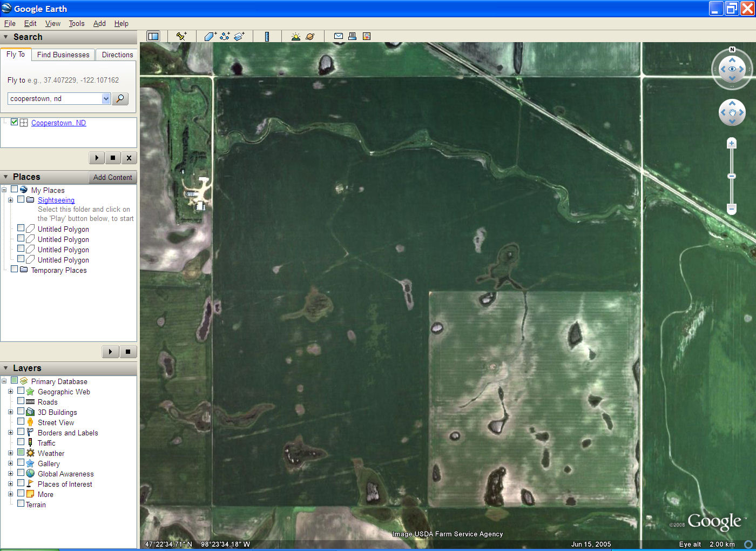Click the streaming status indicator icon
The height and width of the screenshot is (551, 756).
tap(748, 545)
